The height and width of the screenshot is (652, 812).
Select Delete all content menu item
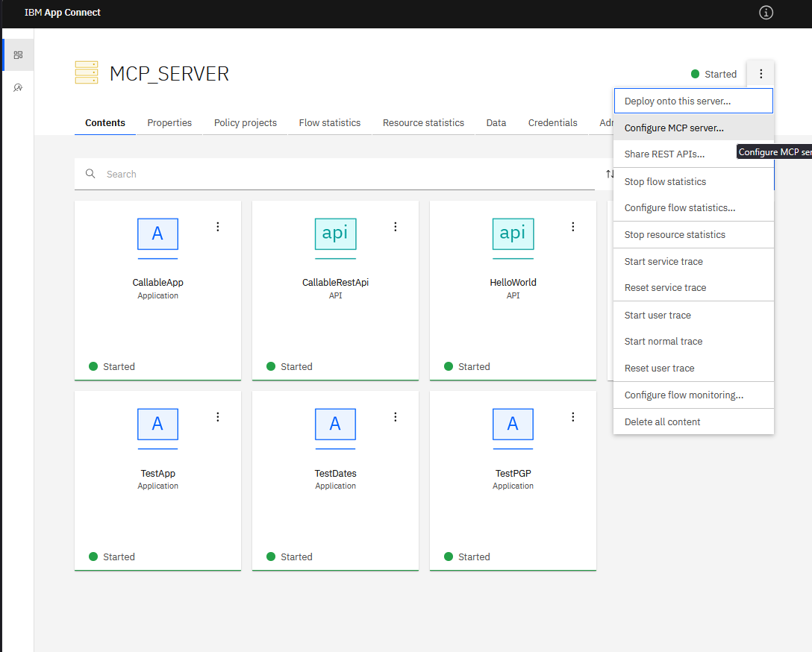[x=693, y=421]
